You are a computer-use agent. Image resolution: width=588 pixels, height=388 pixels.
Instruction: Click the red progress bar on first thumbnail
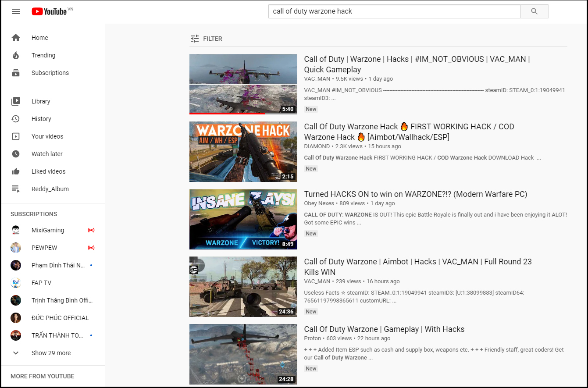pyautogui.click(x=227, y=113)
